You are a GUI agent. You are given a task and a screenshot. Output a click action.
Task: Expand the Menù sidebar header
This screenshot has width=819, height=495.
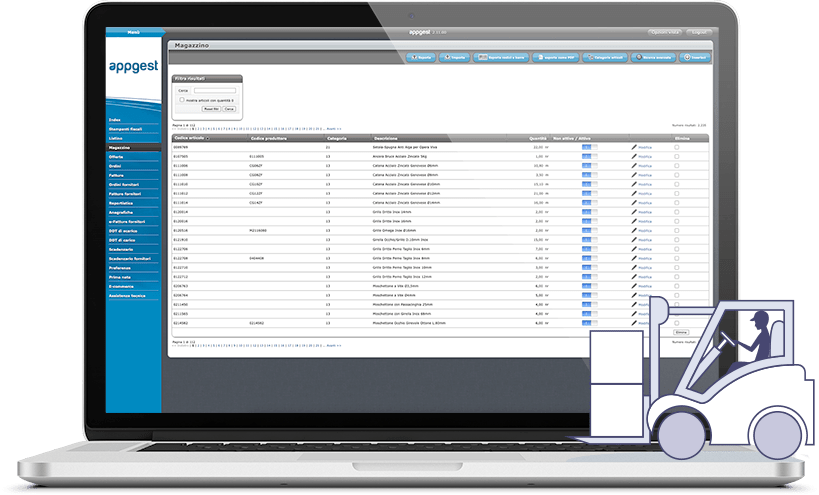coord(133,33)
